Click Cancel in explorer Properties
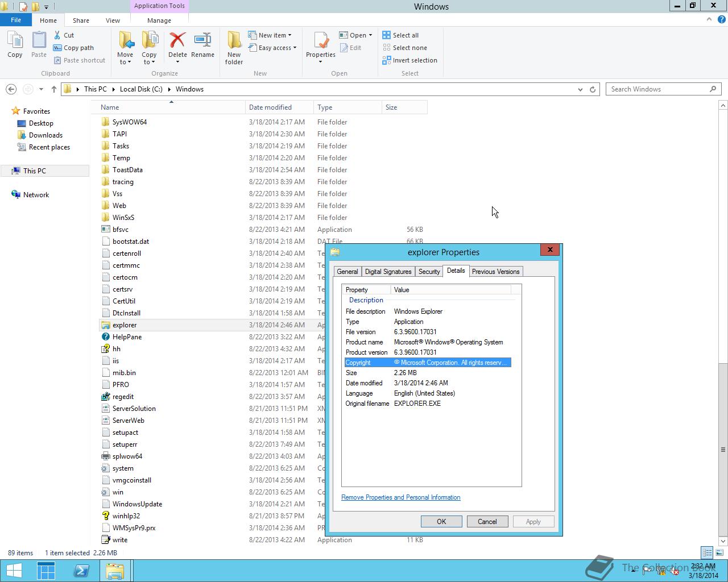The width and height of the screenshot is (728, 582). [x=487, y=522]
